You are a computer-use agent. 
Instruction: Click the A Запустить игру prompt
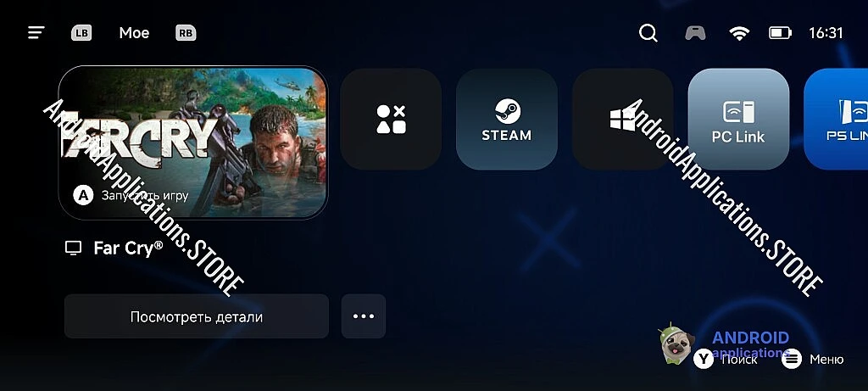coord(131,195)
